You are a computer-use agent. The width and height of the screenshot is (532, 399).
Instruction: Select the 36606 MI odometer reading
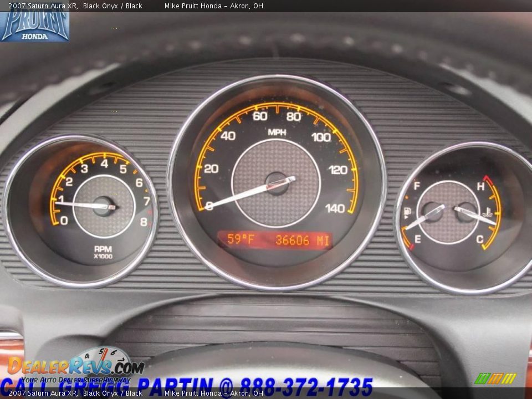303,240
